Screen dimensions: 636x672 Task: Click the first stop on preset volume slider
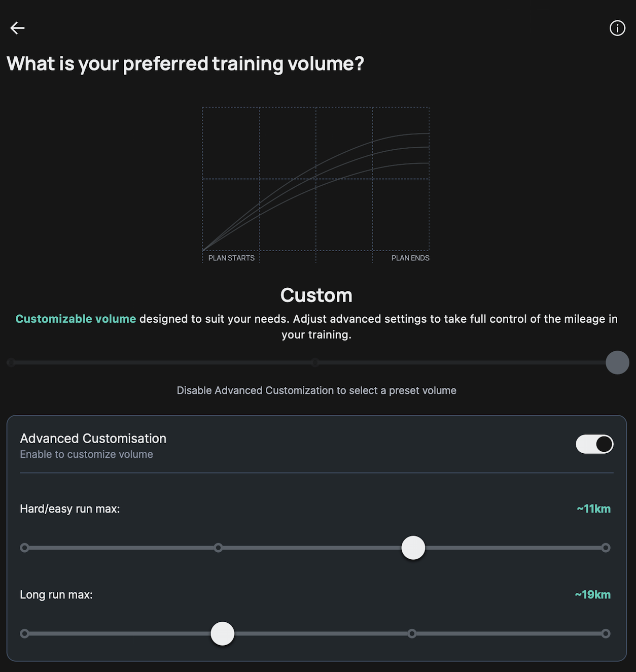coord(11,362)
